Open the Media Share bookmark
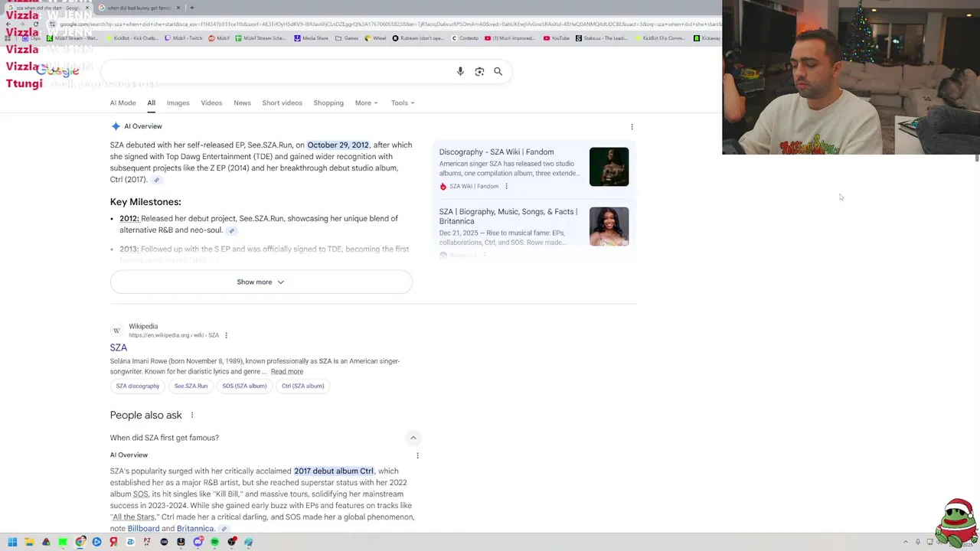980x551 pixels. 311,38
